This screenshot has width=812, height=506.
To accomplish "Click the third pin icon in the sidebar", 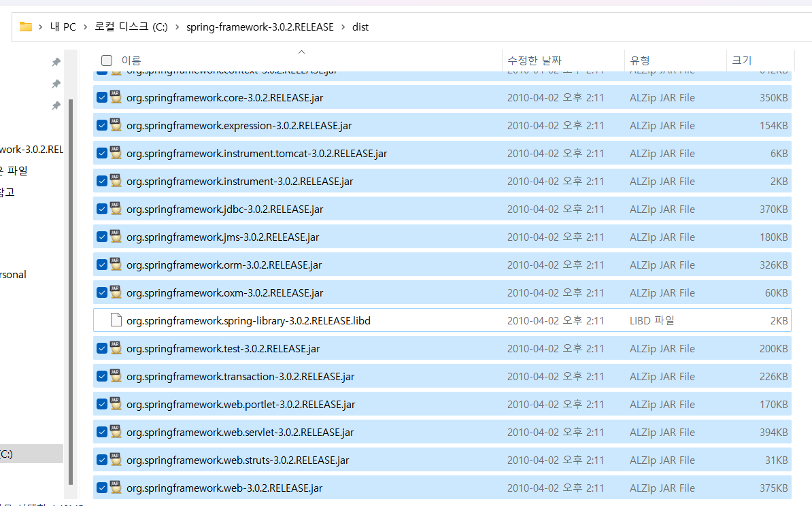I will pos(56,105).
